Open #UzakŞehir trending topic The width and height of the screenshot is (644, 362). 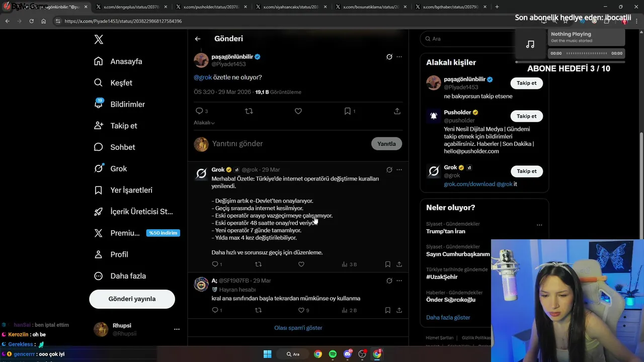(442, 277)
